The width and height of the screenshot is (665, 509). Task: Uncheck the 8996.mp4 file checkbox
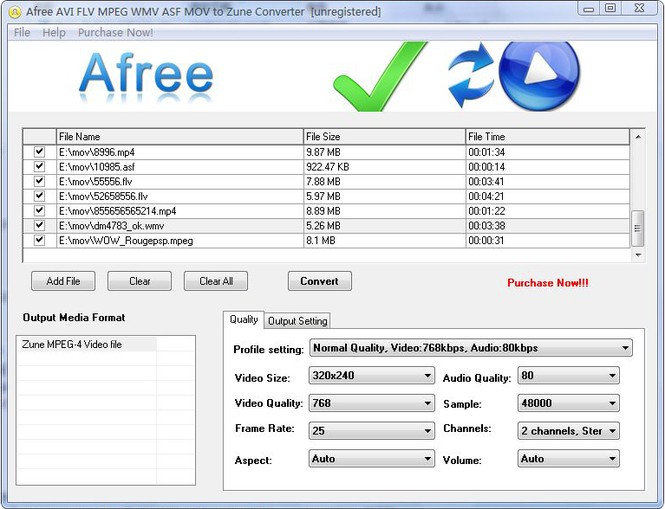39,151
